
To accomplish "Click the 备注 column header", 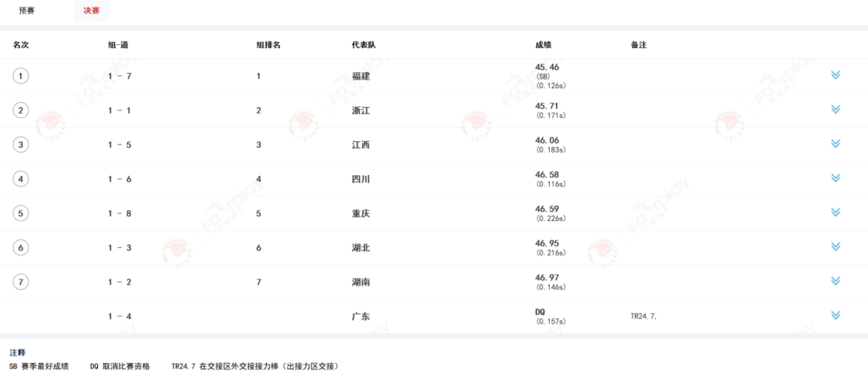I will click(x=638, y=45).
